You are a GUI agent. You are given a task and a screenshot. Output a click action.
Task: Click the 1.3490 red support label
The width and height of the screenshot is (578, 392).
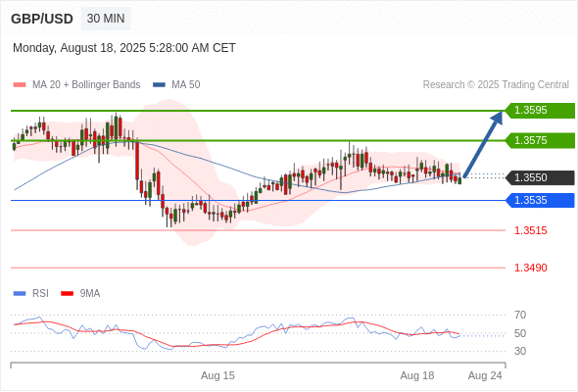531,268
